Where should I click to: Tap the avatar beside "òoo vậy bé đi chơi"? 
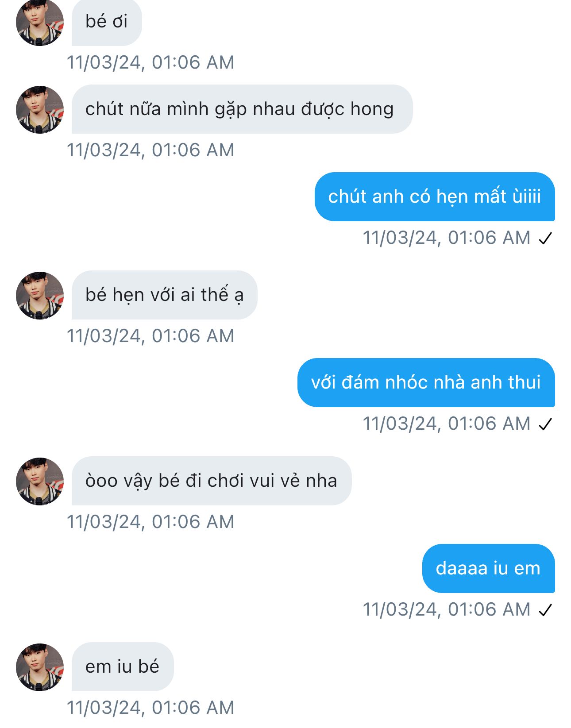(x=40, y=481)
